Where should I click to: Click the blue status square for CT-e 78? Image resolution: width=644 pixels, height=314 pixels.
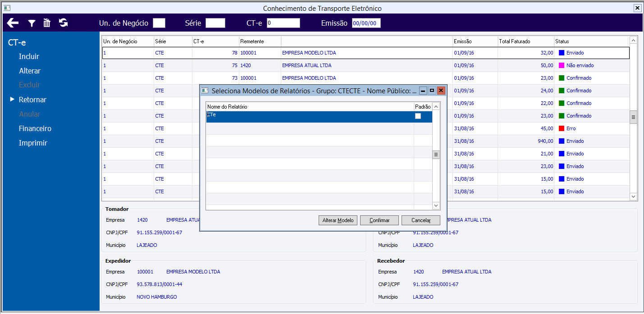(x=562, y=53)
